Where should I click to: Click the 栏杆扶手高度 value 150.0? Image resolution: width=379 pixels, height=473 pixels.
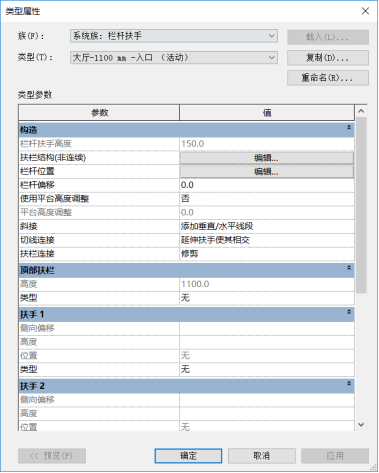coord(267,144)
